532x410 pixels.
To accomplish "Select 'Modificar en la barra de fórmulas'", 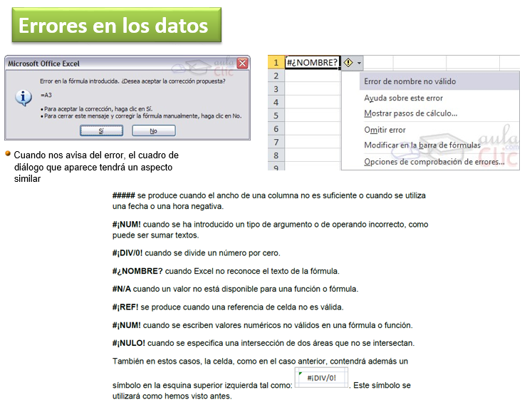I will [x=422, y=145].
